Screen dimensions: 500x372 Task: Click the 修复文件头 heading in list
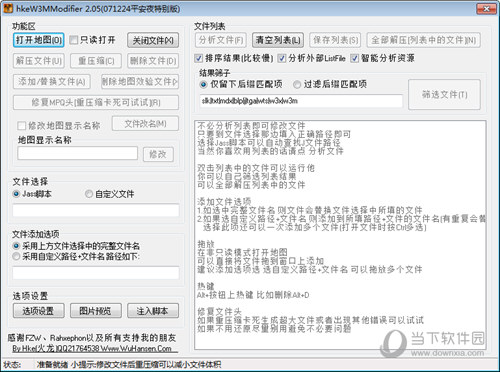tap(219, 312)
